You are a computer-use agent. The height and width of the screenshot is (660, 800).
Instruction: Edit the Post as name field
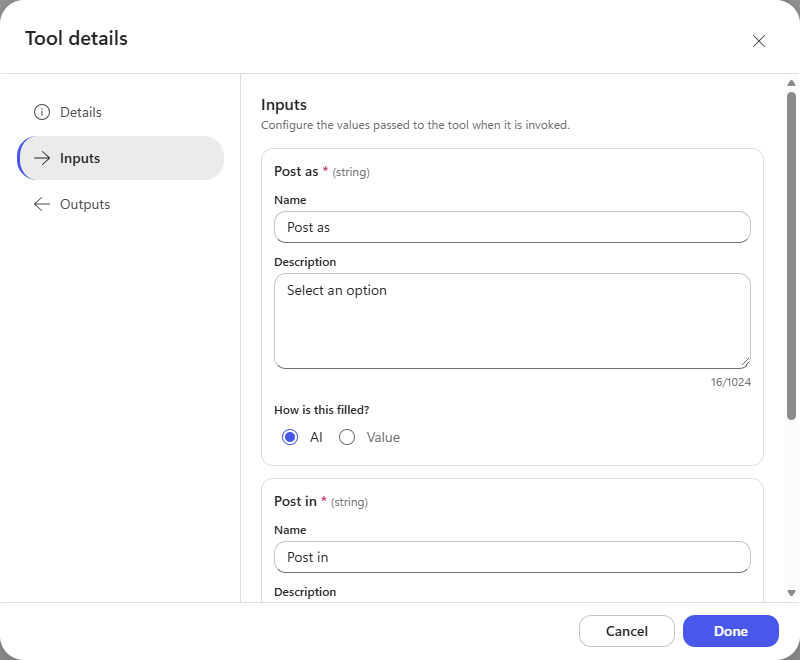tap(512, 227)
